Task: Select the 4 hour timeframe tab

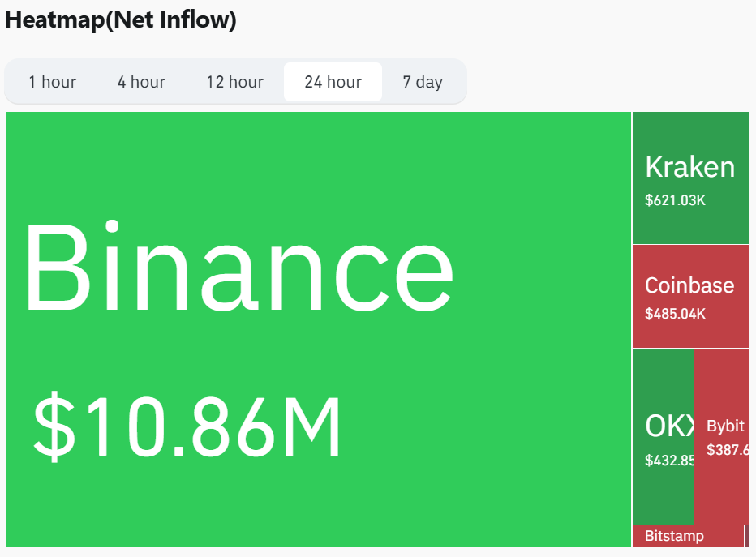Action: 141,82
